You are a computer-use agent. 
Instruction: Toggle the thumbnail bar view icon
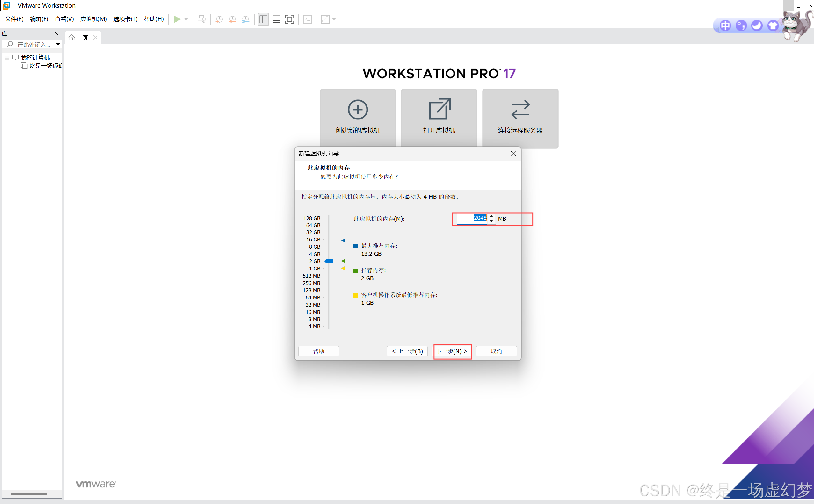coord(276,19)
